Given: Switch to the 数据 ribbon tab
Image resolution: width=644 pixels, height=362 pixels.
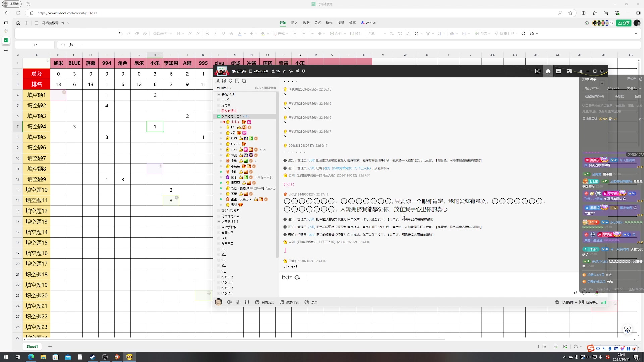Looking at the screenshot, I should click(306, 23).
